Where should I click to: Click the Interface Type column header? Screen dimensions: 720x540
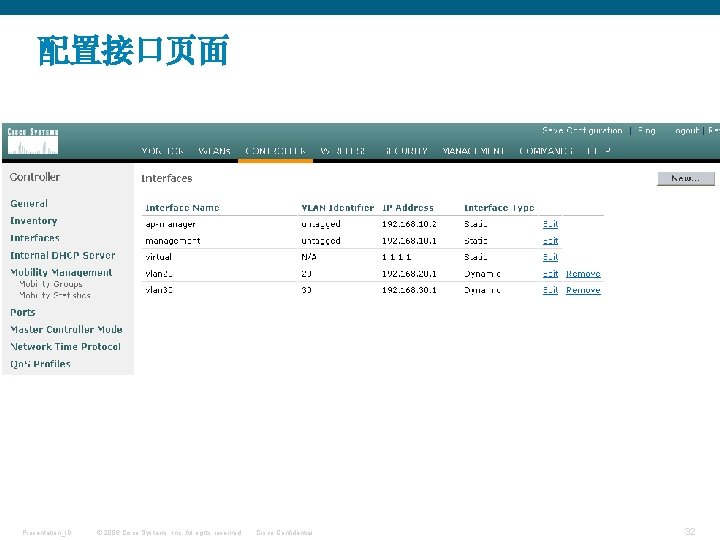point(499,208)
